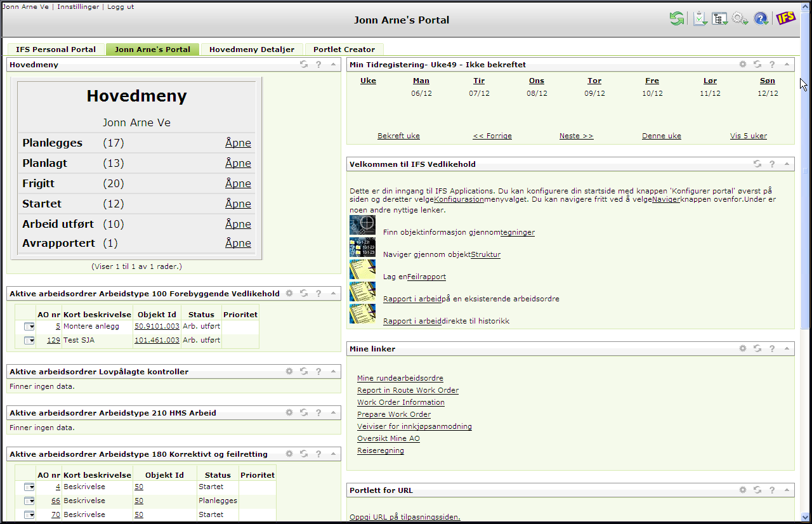Collapse the Min Tidregistering portlet
This screenshot has height=524, width=812.
tap(787, 64)
